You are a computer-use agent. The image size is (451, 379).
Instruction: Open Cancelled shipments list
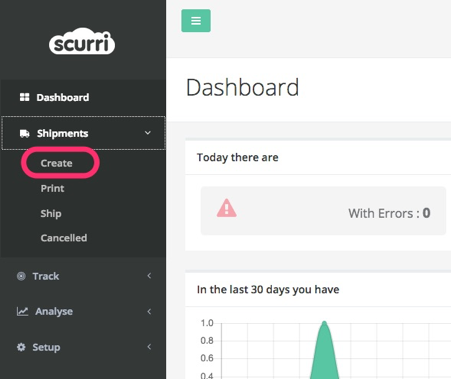(64, 238)
